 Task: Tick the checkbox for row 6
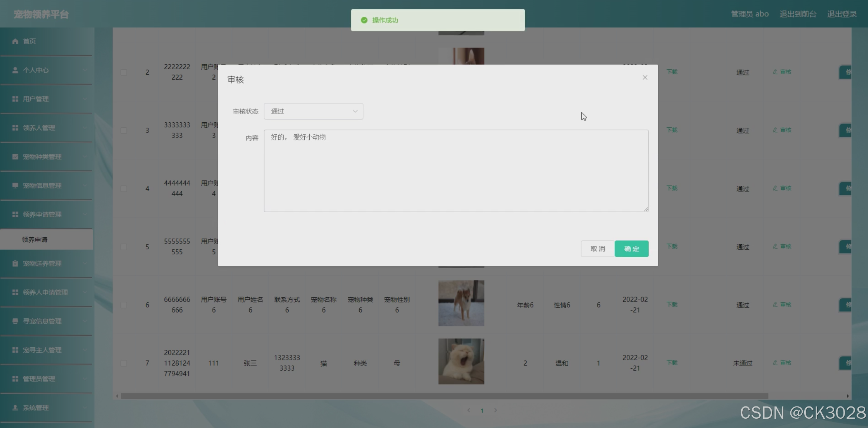[124, 305]
